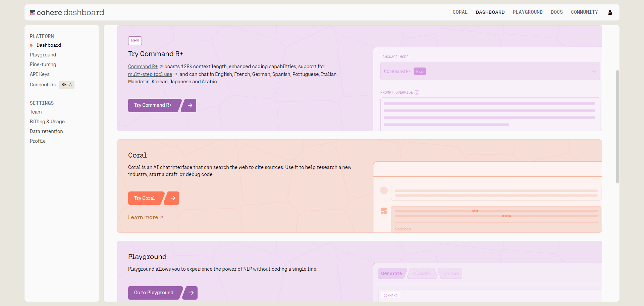Open PLAYGROUND in the top navigation

point(527,12)
